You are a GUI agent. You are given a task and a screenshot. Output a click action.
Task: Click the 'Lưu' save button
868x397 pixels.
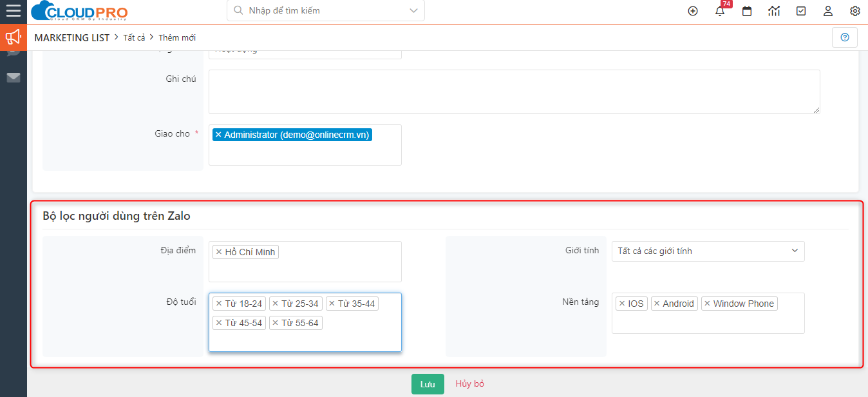(x=428, y=384)
